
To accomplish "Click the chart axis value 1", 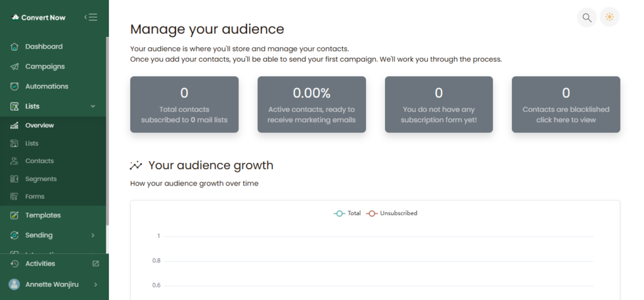I will tap(158, 236).
